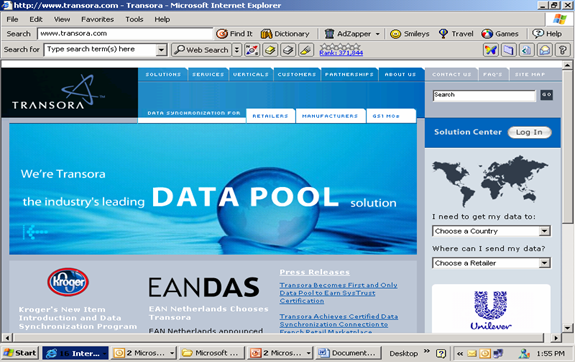Image resolution: width=575 pixels, height=362 pixels.
Task: Click the pencil eraser icon in search toolbar
Action: point(306,50)
